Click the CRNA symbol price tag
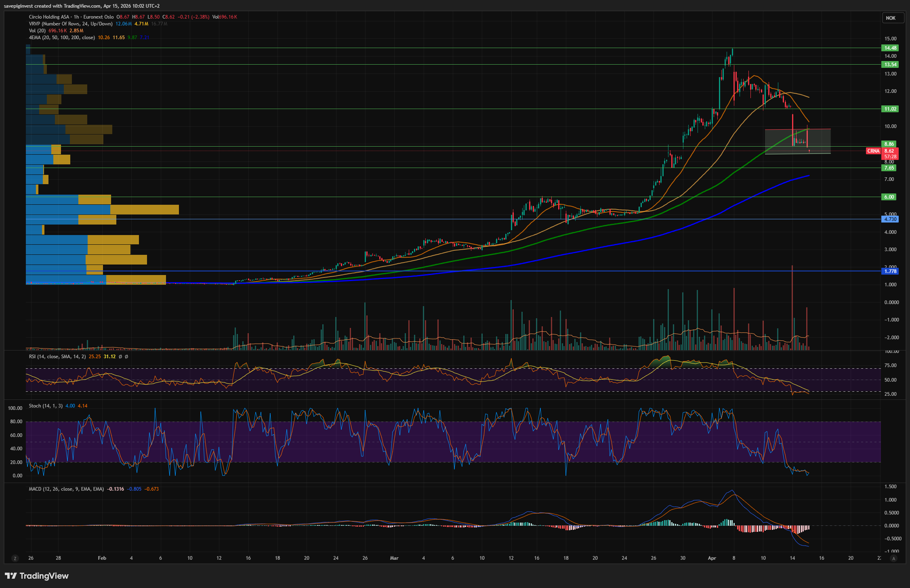The width and height of the screenshot is (910, 588). point(873,151)
